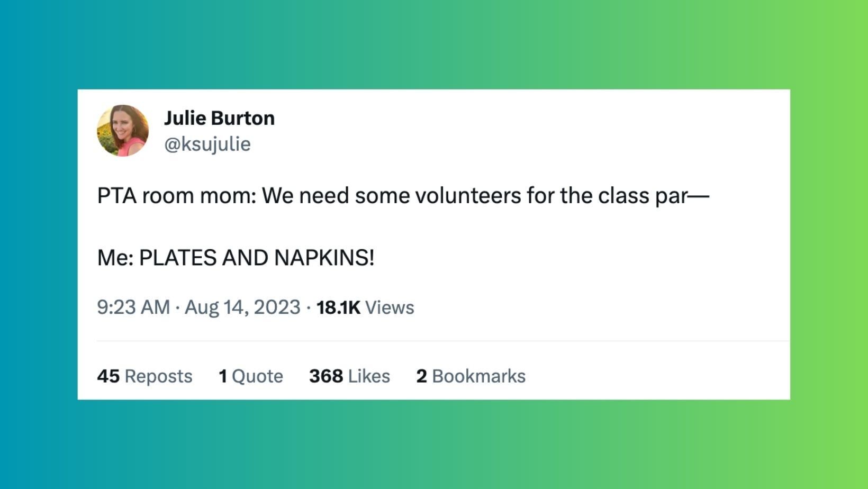The image size is (868, 489).
Task: Click the word "NAPKINS!" in the tweet
Action: [324, 258]
